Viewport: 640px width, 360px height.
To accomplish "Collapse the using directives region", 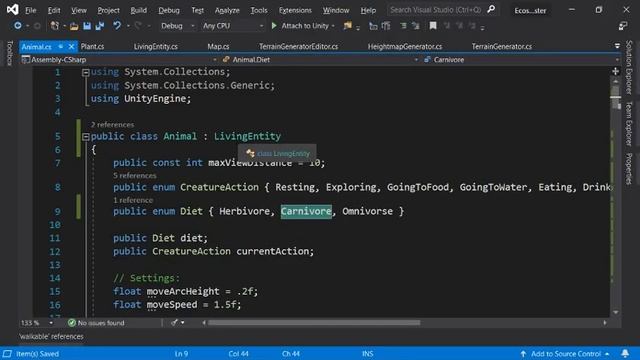I will pos(85,73).
